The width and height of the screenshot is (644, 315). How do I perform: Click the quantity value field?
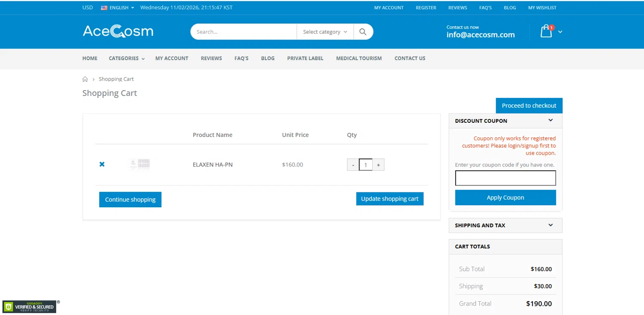365,165
